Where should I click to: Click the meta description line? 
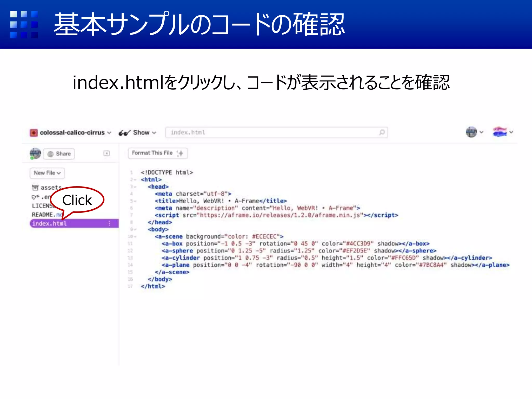(x=257, y=208)
